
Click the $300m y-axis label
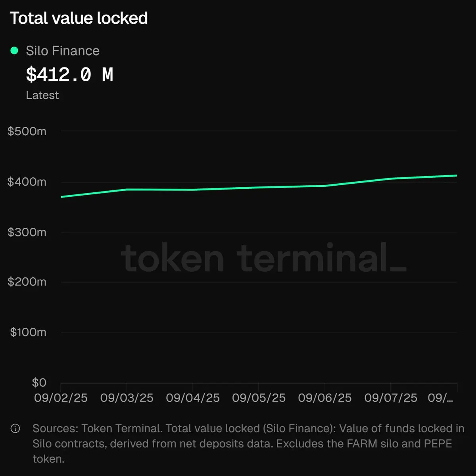[27, 232]
